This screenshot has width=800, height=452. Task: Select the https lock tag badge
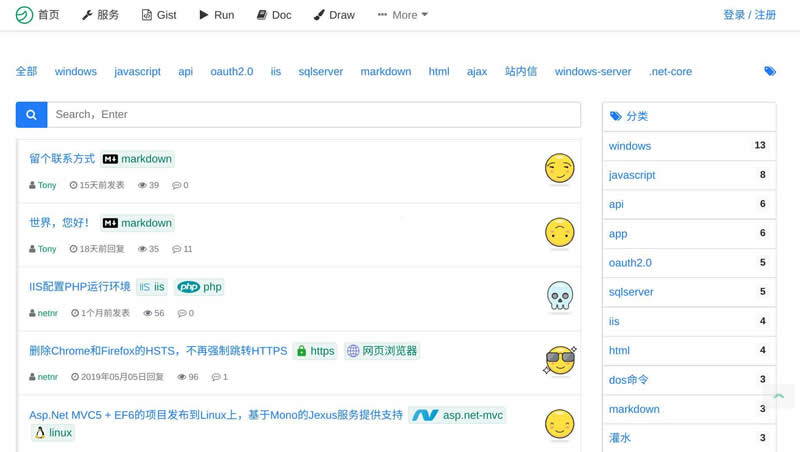point(314,351)
